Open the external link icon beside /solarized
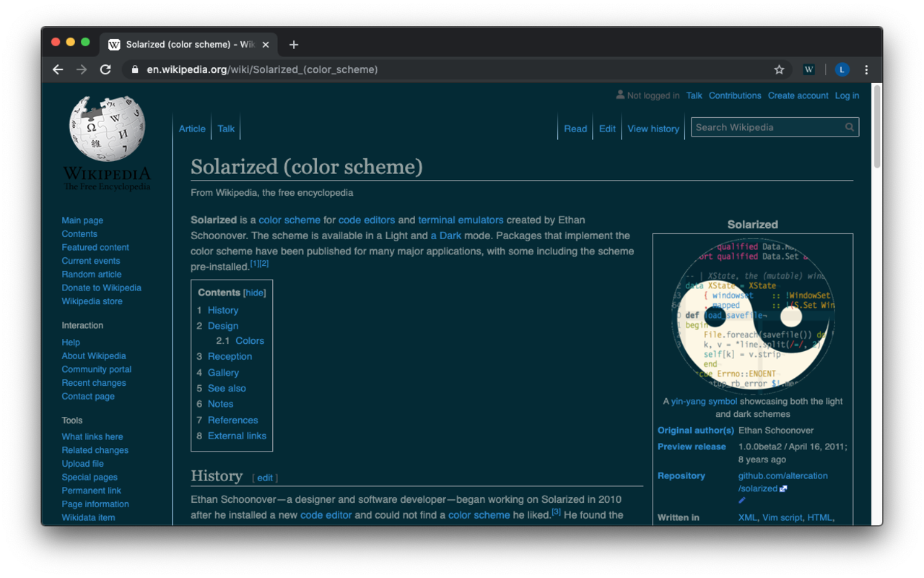The height and width of the screenshot is (578, 924). tap(784, 488)
